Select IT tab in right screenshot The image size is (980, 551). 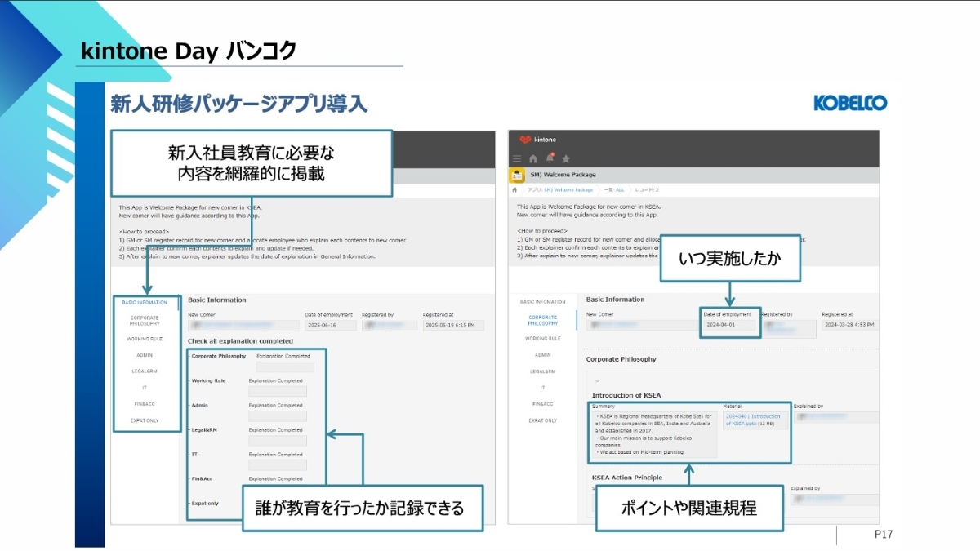click(x=542, y=388)
